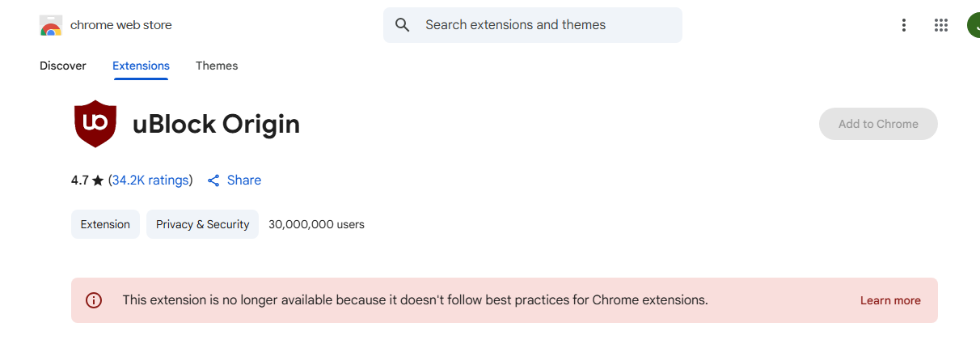Screen dimensions: 980x361
Task: Select the Privacy & Security chip
Action: point(202,224)
